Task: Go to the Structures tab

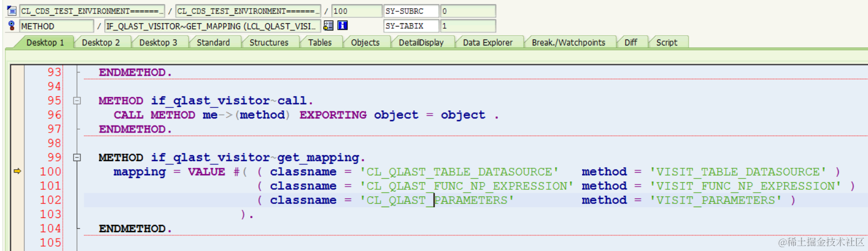Action: point(269,42)
